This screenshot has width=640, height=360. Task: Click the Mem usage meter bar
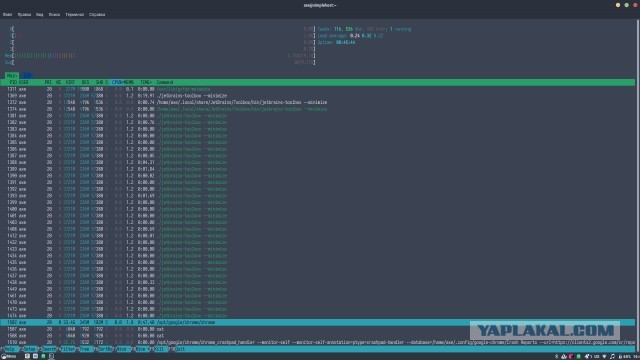[160, 56]
